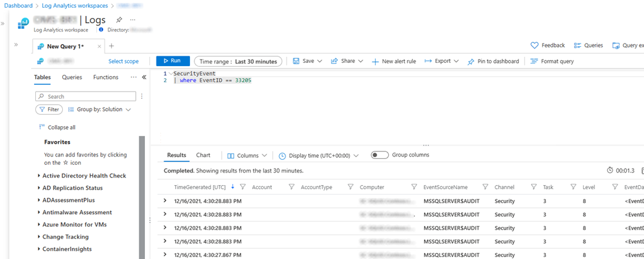Click the side panel scrollbar
This screenshot has width=644, height=259.
pyautogui.click(x=142, y=197)
